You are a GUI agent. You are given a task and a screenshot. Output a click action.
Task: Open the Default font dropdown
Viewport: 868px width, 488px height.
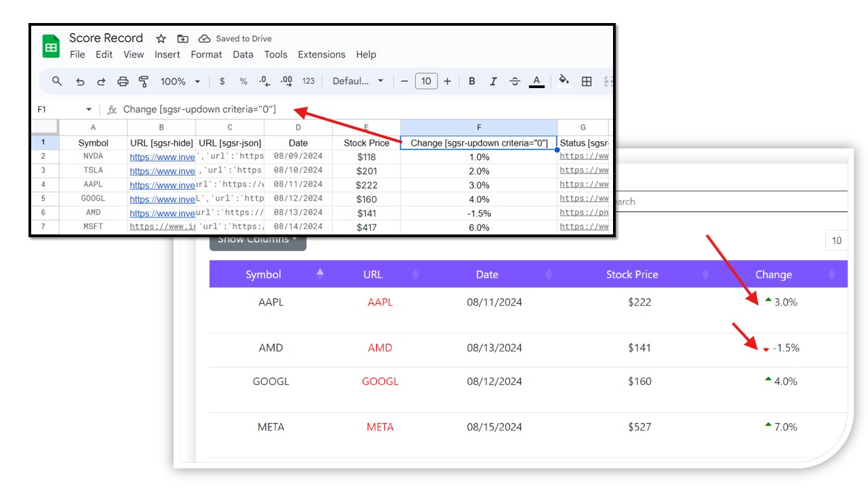(358, 81)
